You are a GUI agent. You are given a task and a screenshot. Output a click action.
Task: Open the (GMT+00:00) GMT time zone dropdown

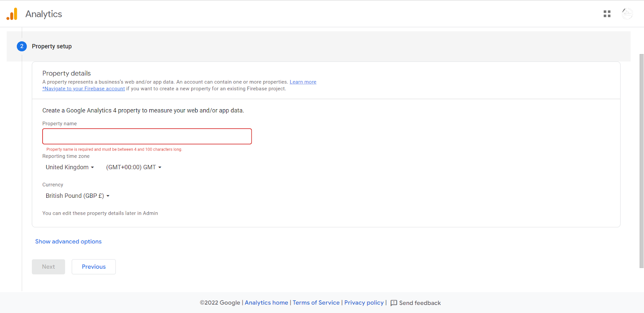134,167
